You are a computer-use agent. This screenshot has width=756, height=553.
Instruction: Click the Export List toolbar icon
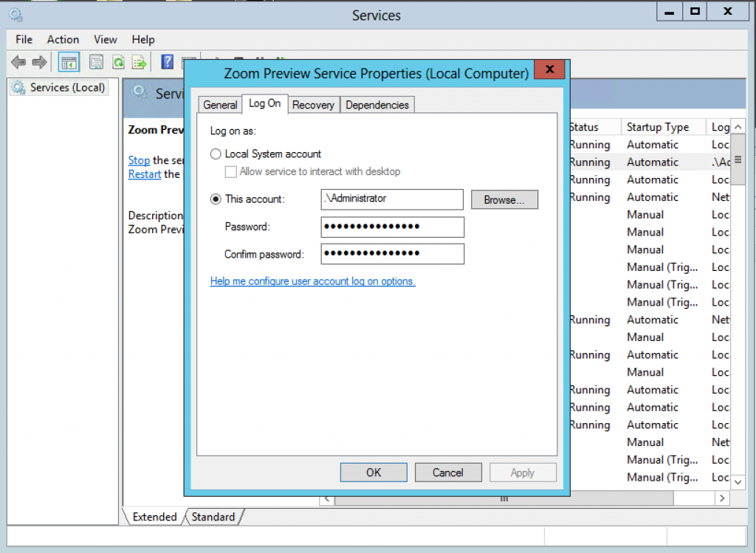click(x=140, y=62)
